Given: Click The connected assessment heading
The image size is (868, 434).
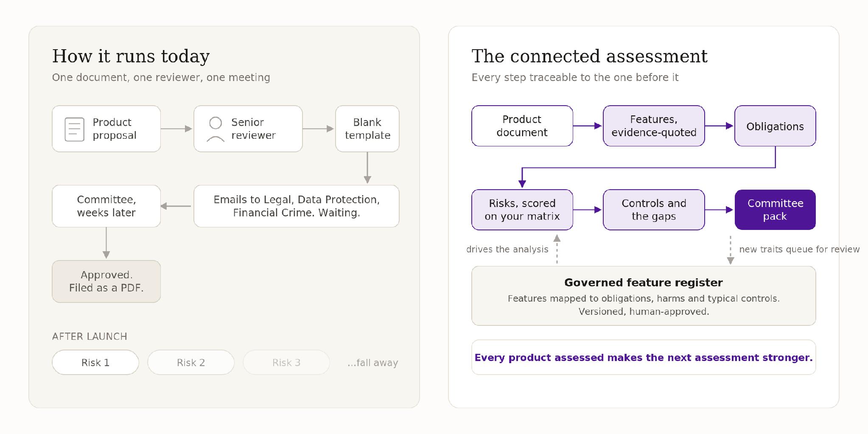Looking at the screenshot, I should point(589,56).
